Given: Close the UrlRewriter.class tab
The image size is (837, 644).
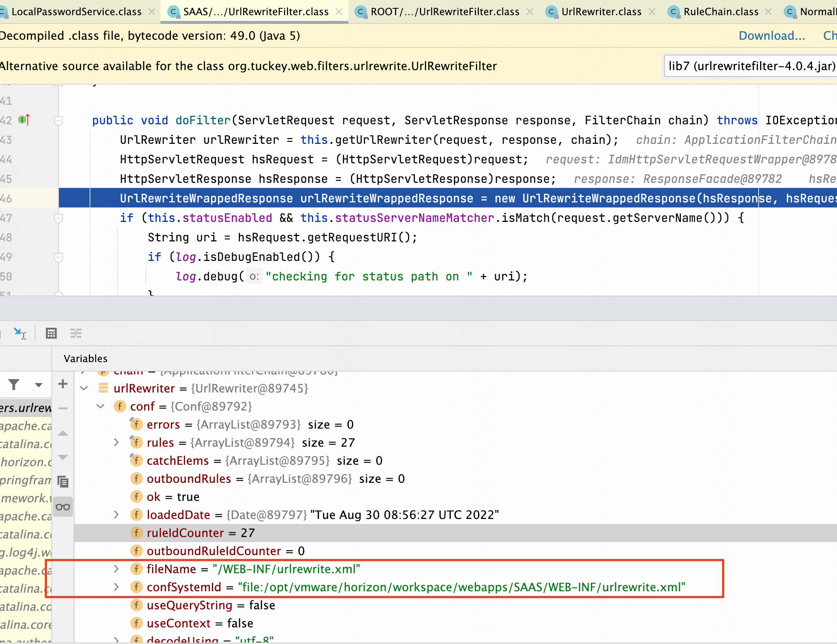Looking at the screenshot, I should [x=652, y=12].
